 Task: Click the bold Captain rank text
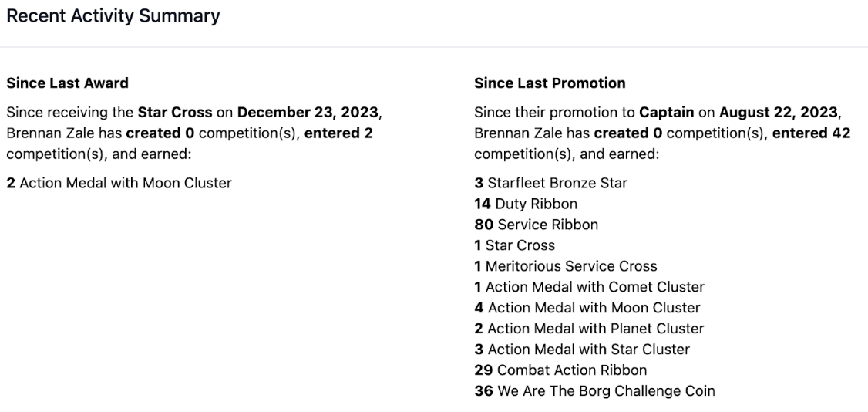668,113
